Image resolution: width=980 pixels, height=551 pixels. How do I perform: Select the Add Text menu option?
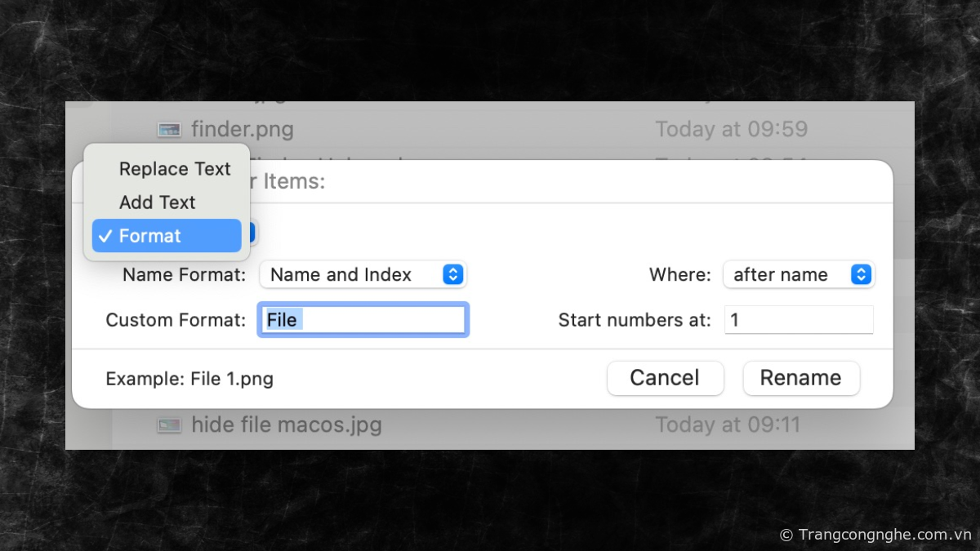point(157,202)
